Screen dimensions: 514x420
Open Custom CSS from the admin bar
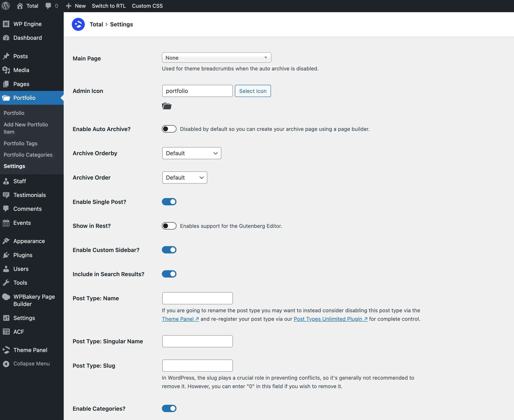[147, 5]
